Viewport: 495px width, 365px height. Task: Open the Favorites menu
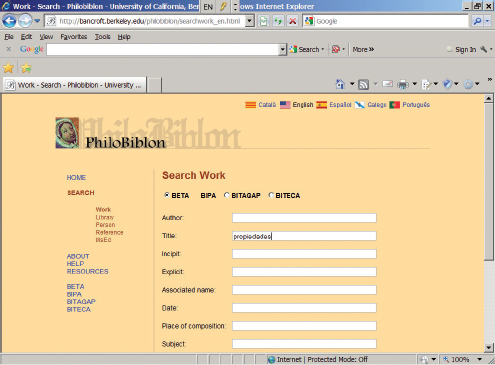click(74, 37)
